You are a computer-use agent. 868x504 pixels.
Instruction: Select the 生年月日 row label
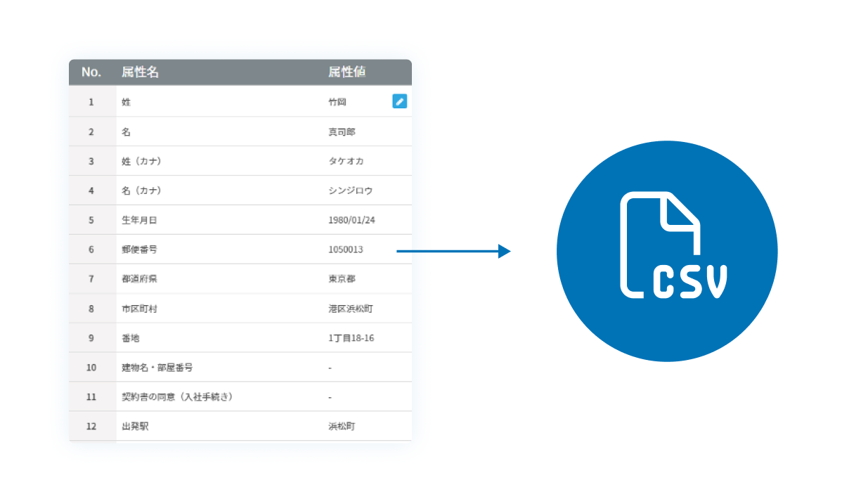pyautogui.click(x=139, y=221)
